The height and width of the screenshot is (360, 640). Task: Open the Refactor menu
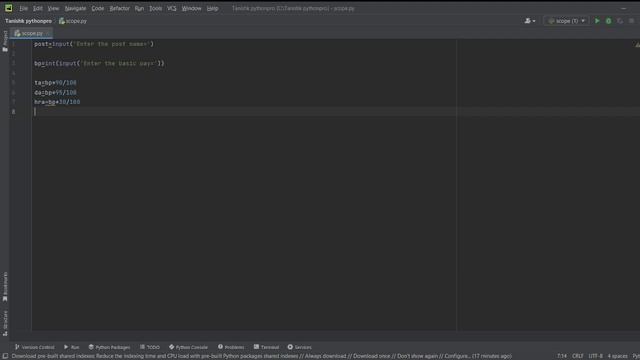point(119,9)
